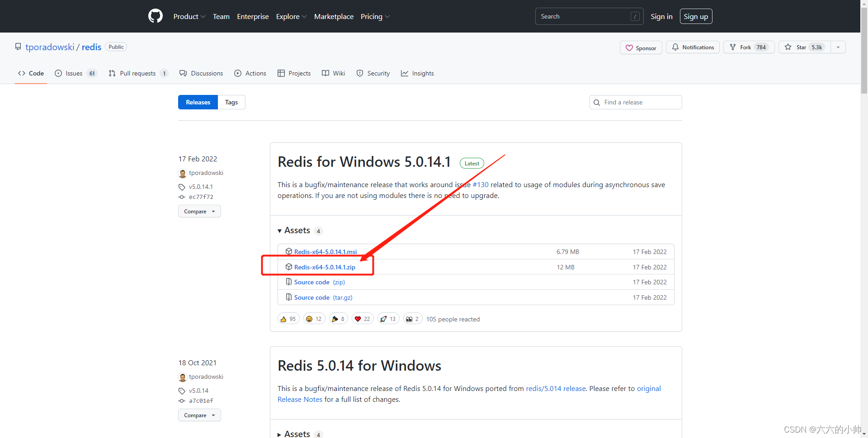Go to Enterprise in the header

click(253, 16)
